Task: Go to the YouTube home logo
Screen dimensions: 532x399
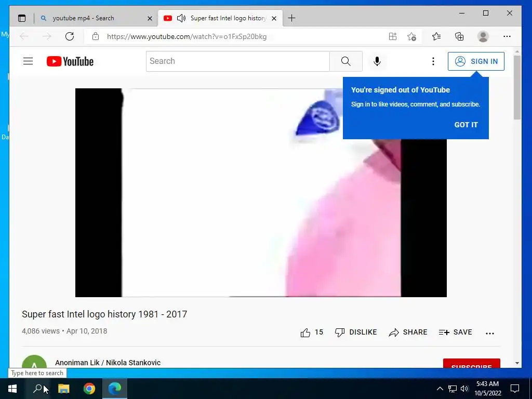Action: 70,61
